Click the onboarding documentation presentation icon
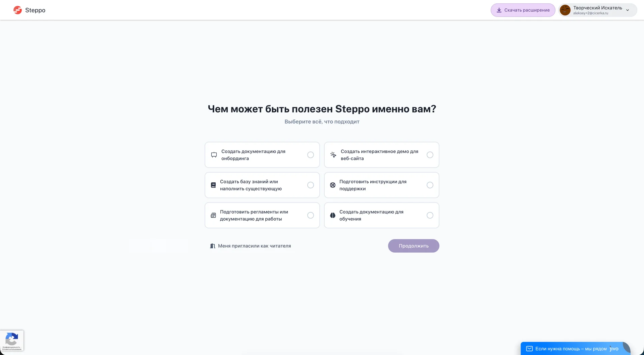Screen dimensions: 644x355 214,155
